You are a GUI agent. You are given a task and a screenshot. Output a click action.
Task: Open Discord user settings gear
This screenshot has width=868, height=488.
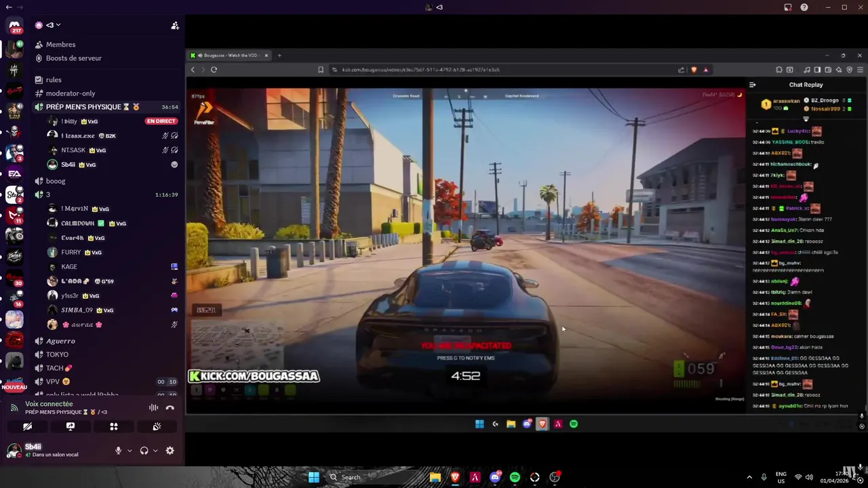coord(170,451)
